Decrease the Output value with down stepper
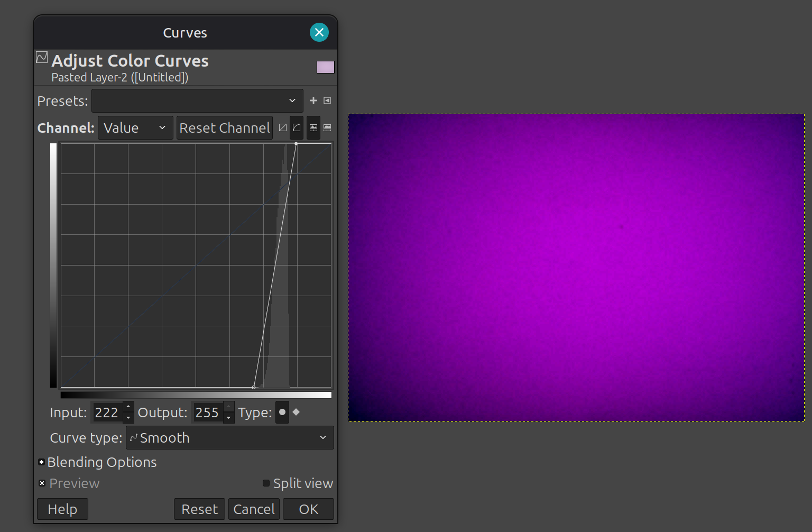812x532 pixels. 229,418
